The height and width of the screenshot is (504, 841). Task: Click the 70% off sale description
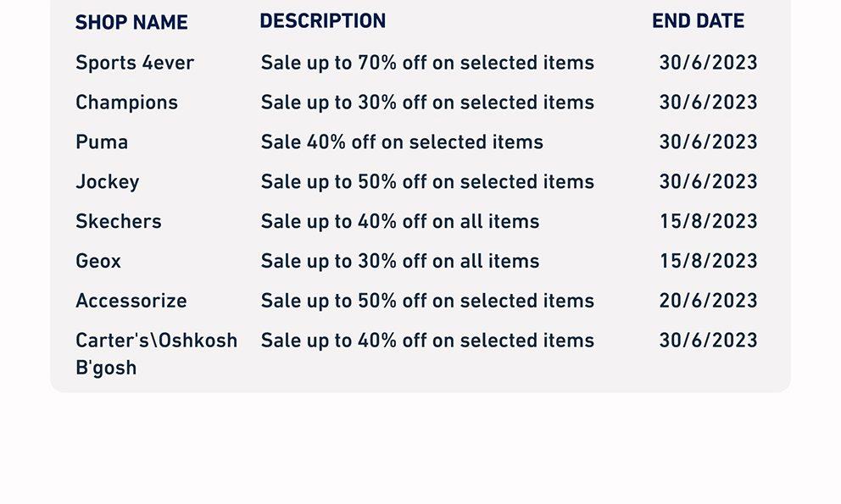coord(427,63)
